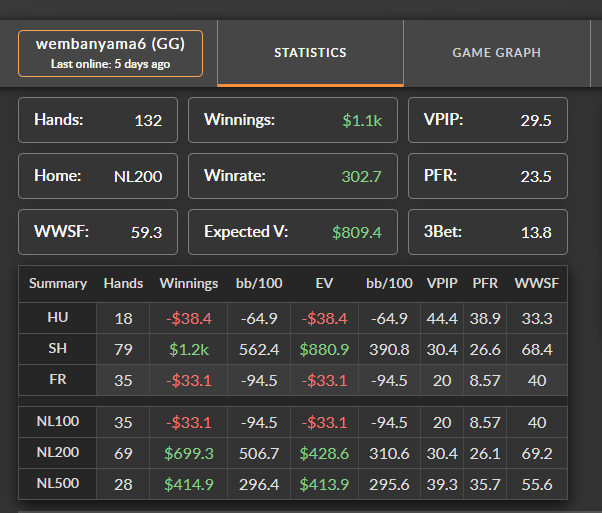This screenshot has width=602, height=513.
Task: Click the EV column header
Action: point(324,283)
